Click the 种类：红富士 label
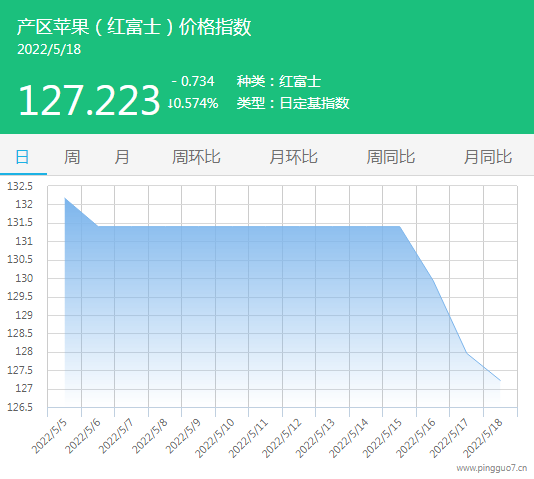This screenshot has height=479, width=534. [279, 81]
